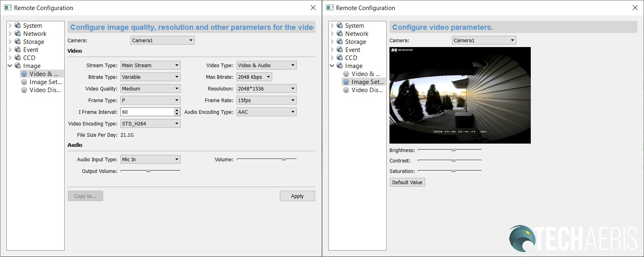644x257 pixels.
Task: Open the Resolution dropdown
Action: (267, 88)
